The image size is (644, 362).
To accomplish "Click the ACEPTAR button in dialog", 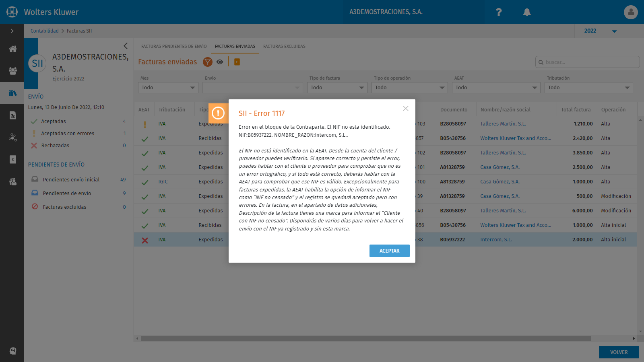I will [390, 251].
